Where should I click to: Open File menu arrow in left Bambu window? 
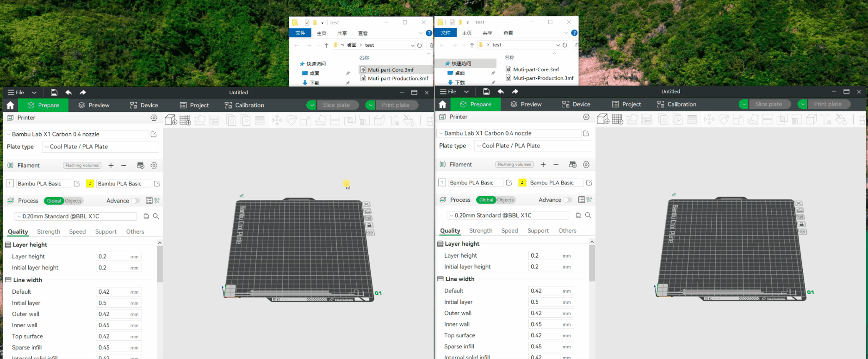click(x=34, y=93)
